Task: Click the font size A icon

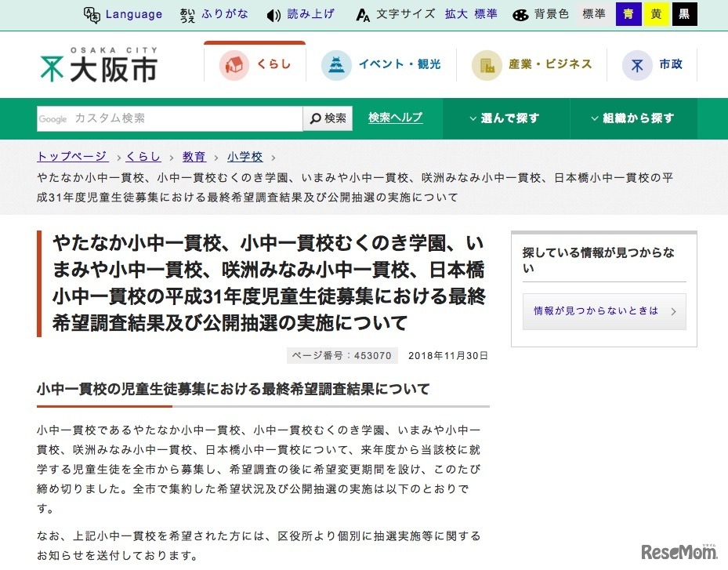Action: click(x=363, y=16)
